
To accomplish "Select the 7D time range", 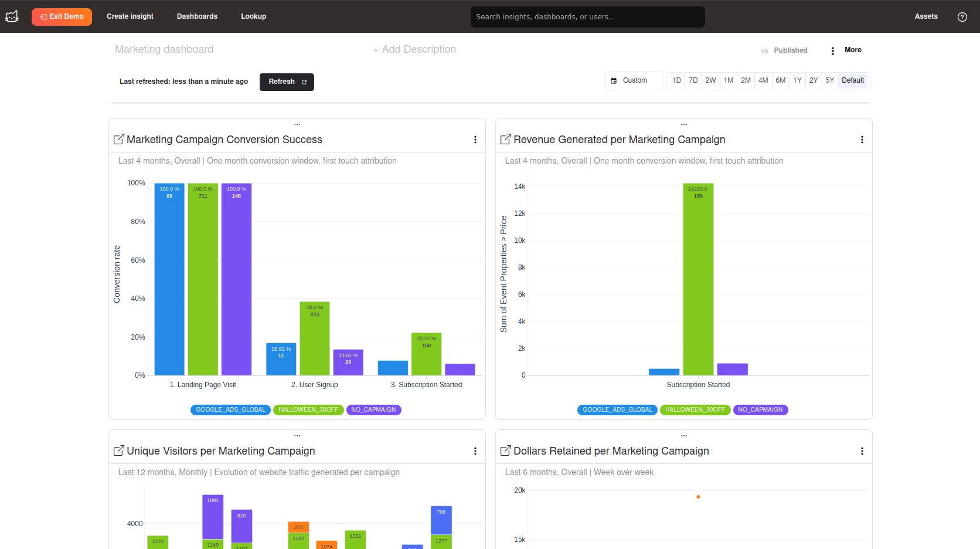I will point(693,80).
